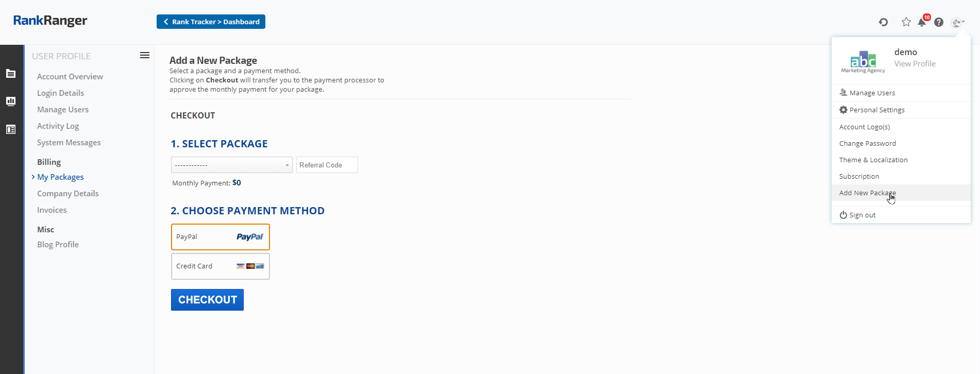Click the bottom layout icon in the left rail

[11, 129]
